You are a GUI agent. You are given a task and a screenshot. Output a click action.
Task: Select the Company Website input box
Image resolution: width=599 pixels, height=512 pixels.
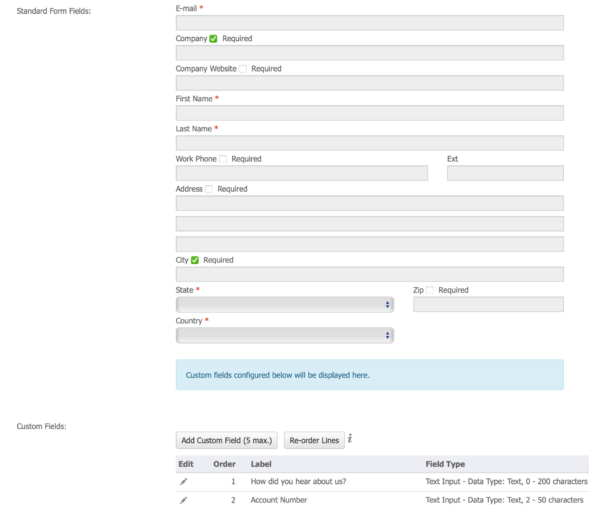370,83
